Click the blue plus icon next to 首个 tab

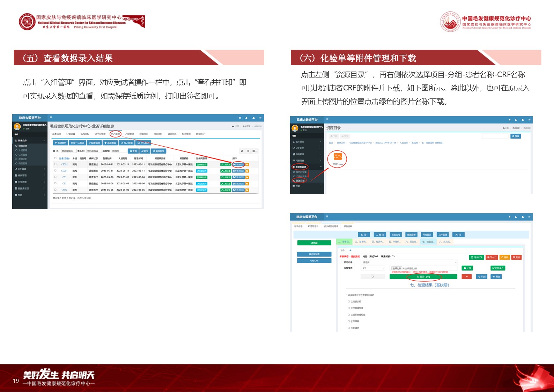[x=350, y=250]
